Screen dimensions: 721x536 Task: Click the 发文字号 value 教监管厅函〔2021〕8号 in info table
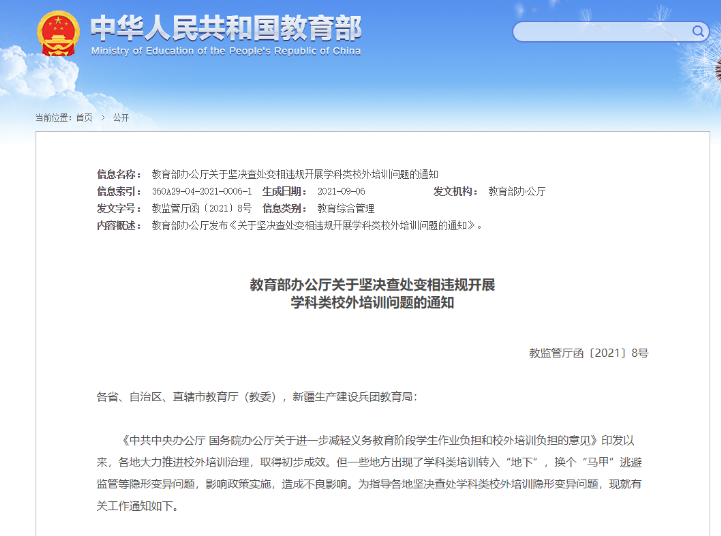pyautogui.click(x=202, y=208)
